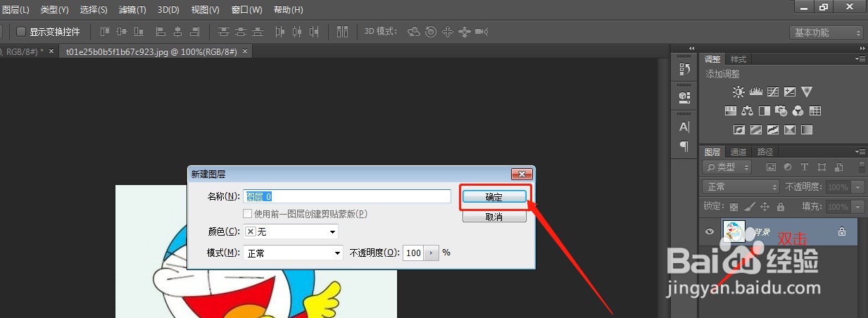
Task: Click 取消 in the New Layer dialog
Action: [x=494, y=217]
